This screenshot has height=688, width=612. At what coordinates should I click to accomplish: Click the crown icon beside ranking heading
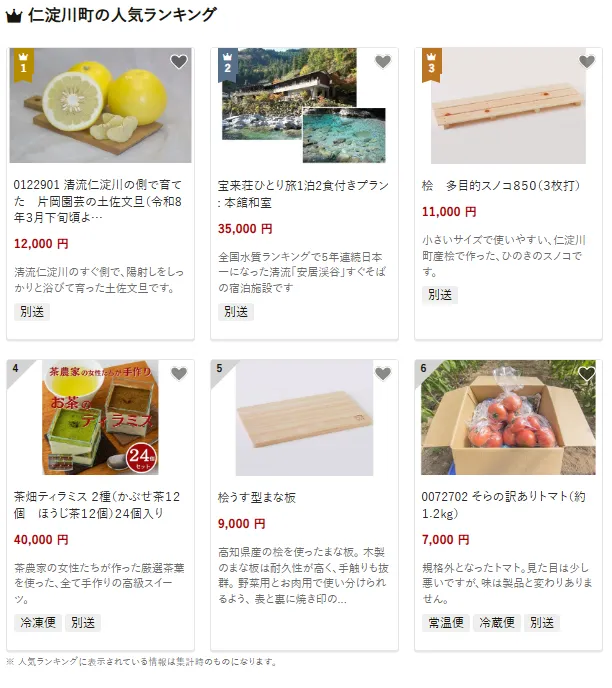pyautogui.click(x=14, y=16)
